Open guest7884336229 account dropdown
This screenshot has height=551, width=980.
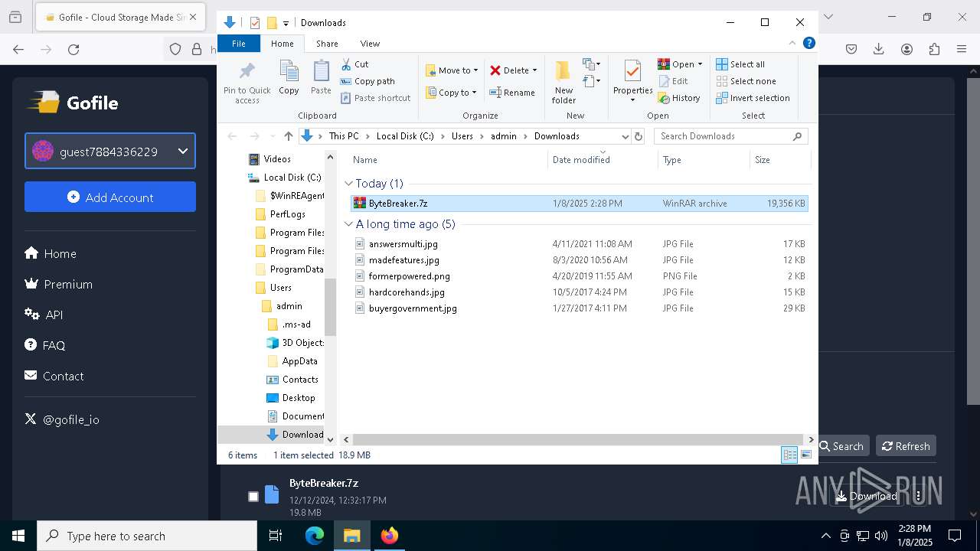[110, 151]
